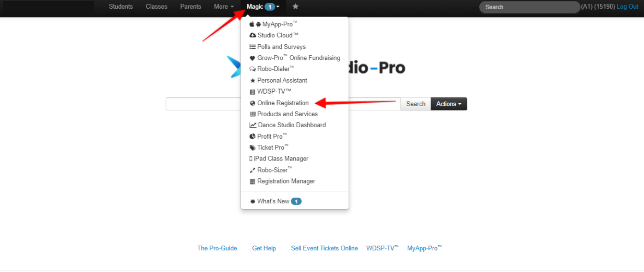
Task: Click the Search button beside main field
Action: [x=416, y=104]
